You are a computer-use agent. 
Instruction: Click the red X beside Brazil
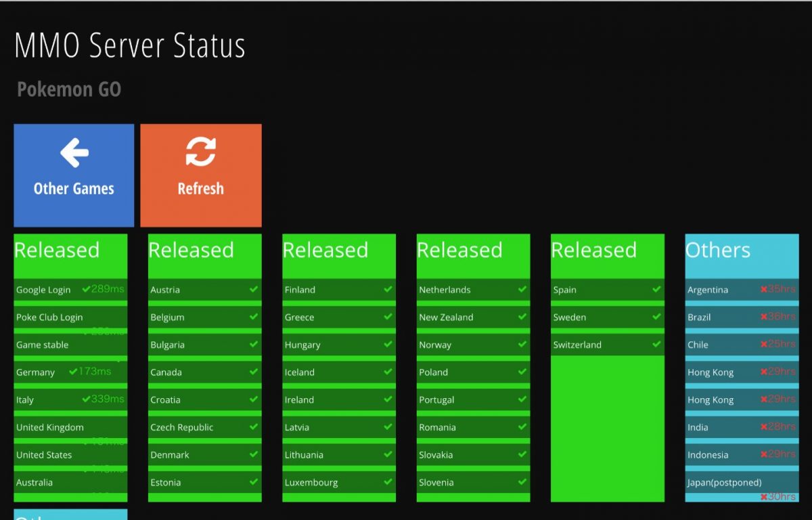[763, 317]
